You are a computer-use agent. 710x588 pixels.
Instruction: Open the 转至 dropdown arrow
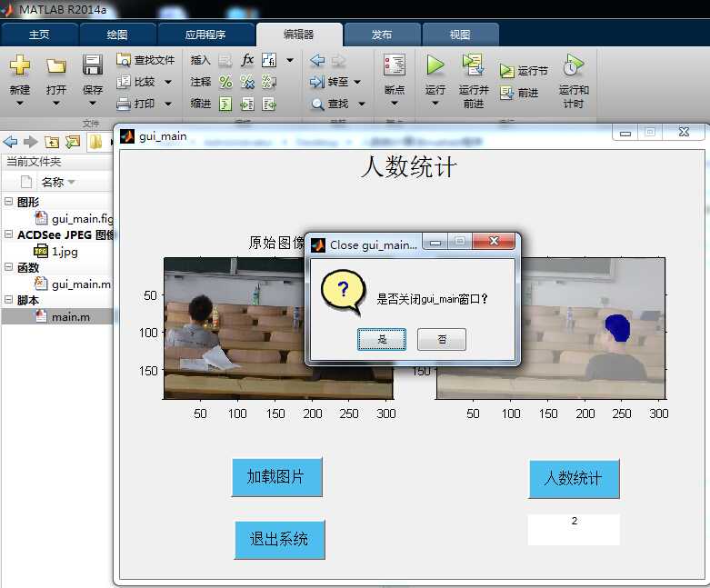357,82
